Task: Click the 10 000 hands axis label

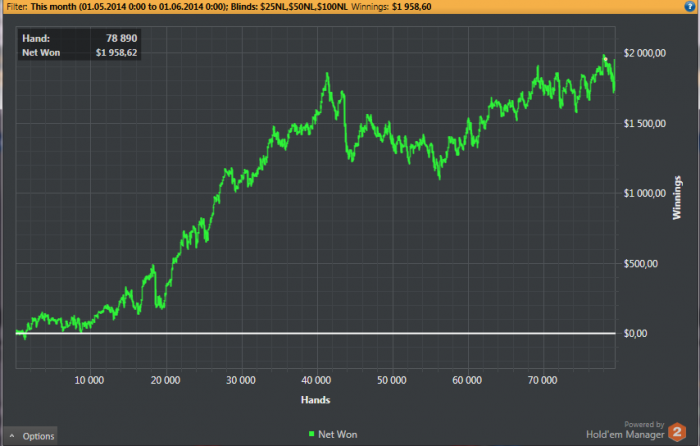Action: [89, 380]
